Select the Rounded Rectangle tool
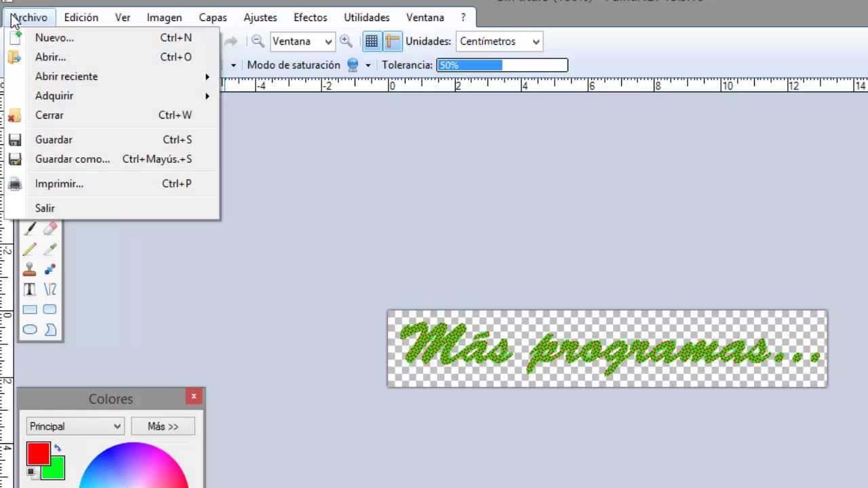 tap(50, 310)
